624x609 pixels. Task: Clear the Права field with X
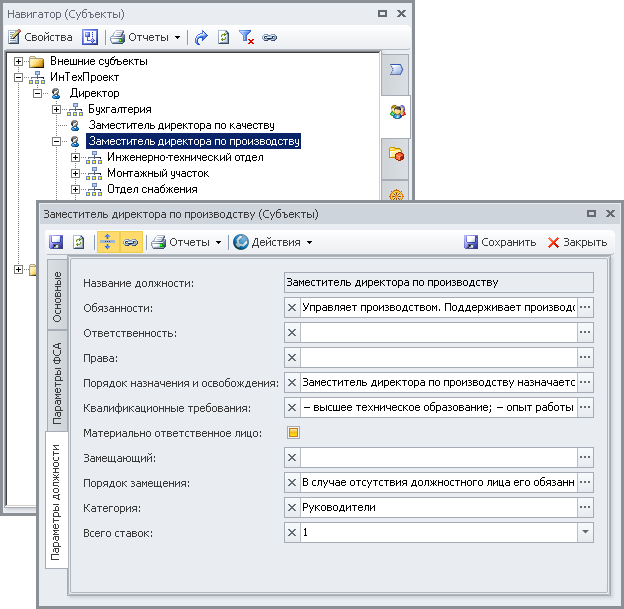click(292, 358)
